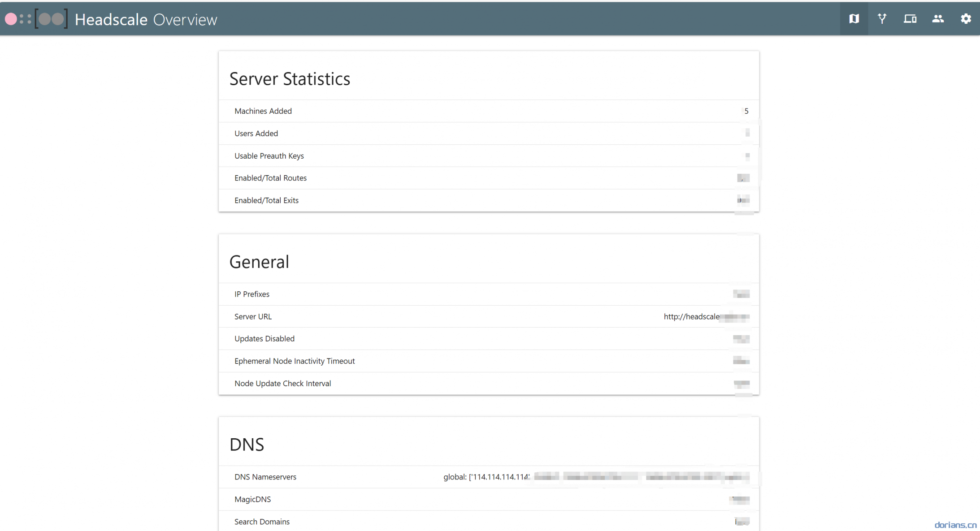The image size is (980, 531).
Task: Select the Search Domains label
Action: point(262,522)
